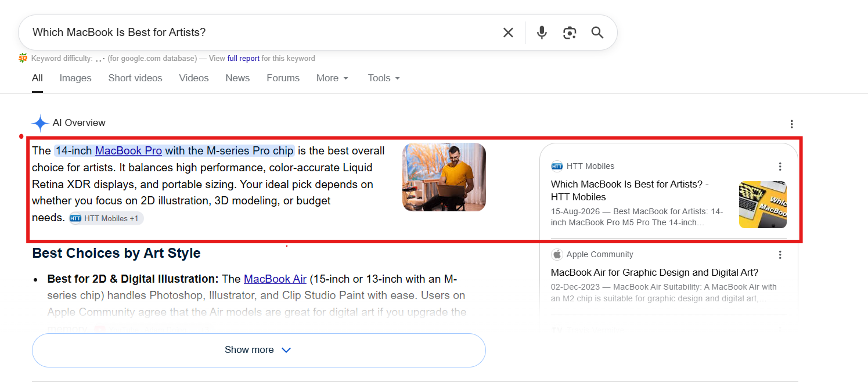The height and width of the screenshot is (382, 868).
Task: Open the MacBook Air link in list
Action: (x=275, y=279)
